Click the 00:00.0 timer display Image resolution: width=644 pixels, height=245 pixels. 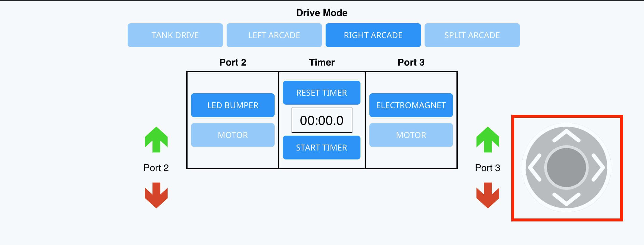[x=321, y=120]
